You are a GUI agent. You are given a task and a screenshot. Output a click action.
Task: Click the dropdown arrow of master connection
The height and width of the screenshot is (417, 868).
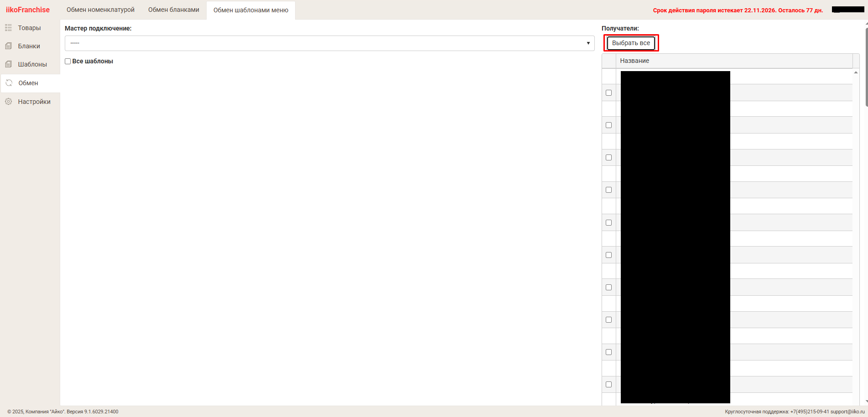[588, 43]
